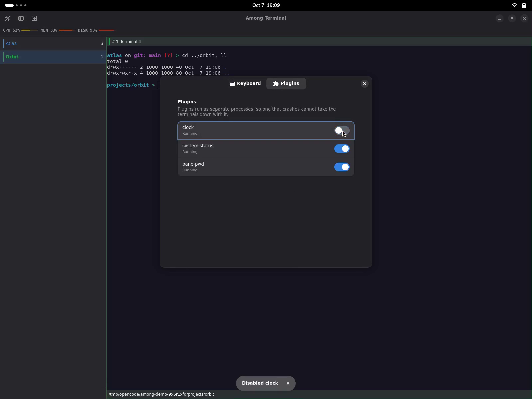
Task: Click the CPU usage bar
Action: coord(30,30)
